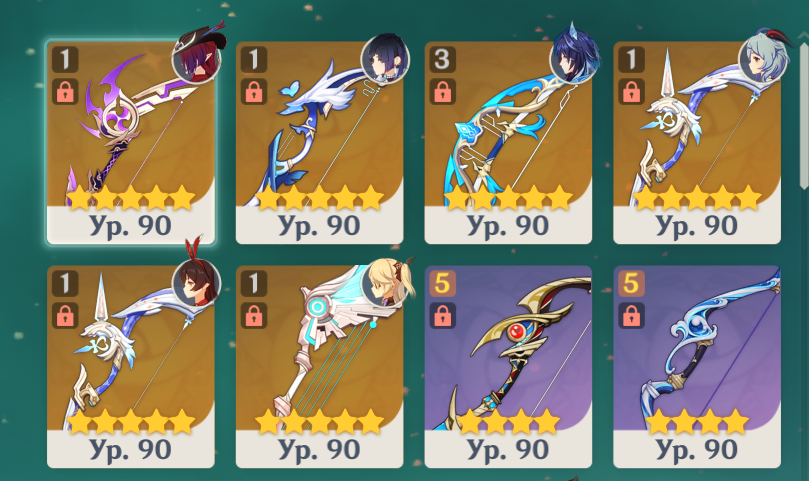This screenshot has width=809, height=481.
Task: Click lock icon on red-gem purple card
Action: pos(443,315)
